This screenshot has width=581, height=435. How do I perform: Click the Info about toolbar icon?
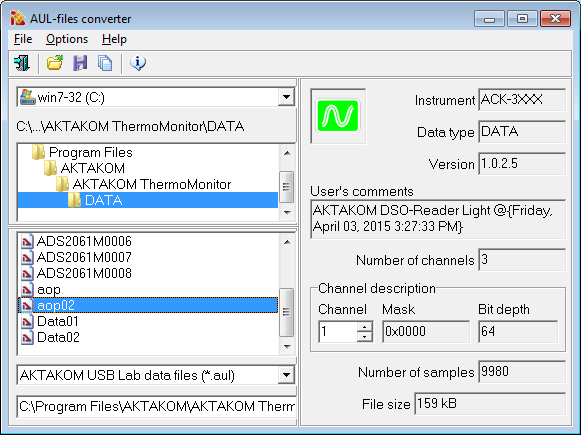pyautogui.click(x=138, y=63)
